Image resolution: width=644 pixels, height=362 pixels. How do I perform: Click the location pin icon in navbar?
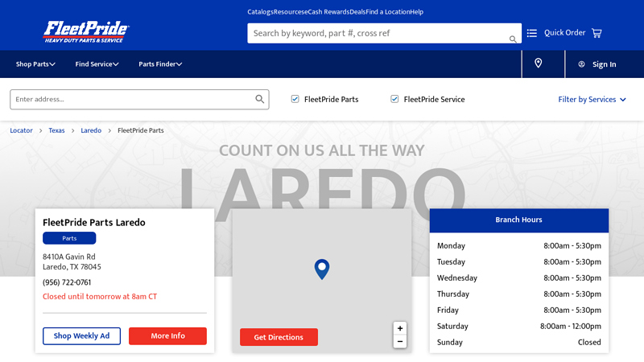point(539,64)
